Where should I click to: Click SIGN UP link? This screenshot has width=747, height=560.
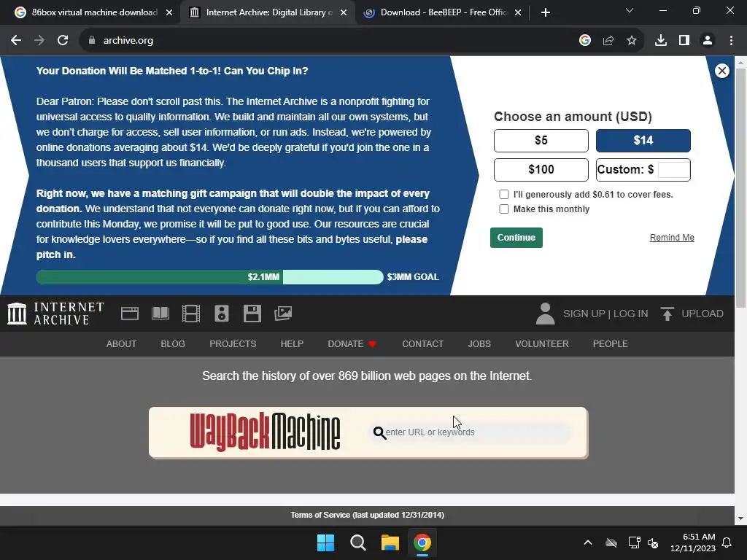pos(584,314)
